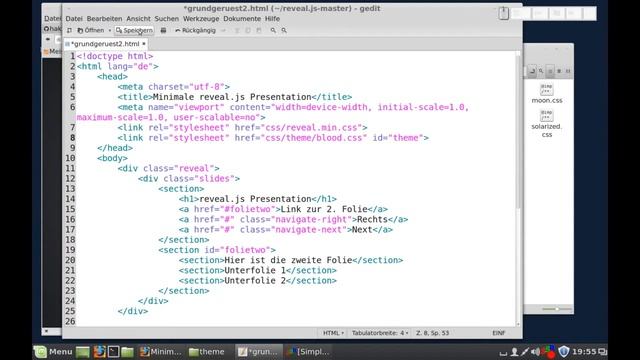Switch to icon view in file manager toolbar
Image resolution: width=640 pixels, height=360 pixels.
(x=550, y=71)
